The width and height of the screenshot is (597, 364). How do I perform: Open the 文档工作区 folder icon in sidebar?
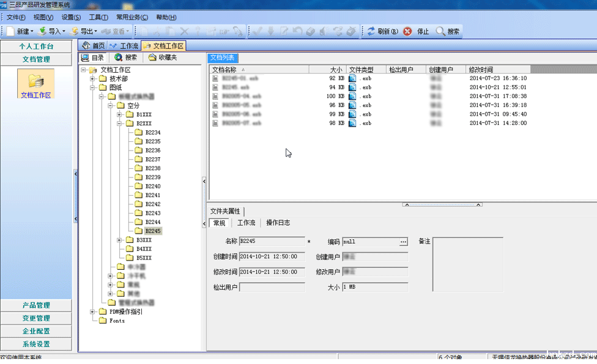point(36,81)
